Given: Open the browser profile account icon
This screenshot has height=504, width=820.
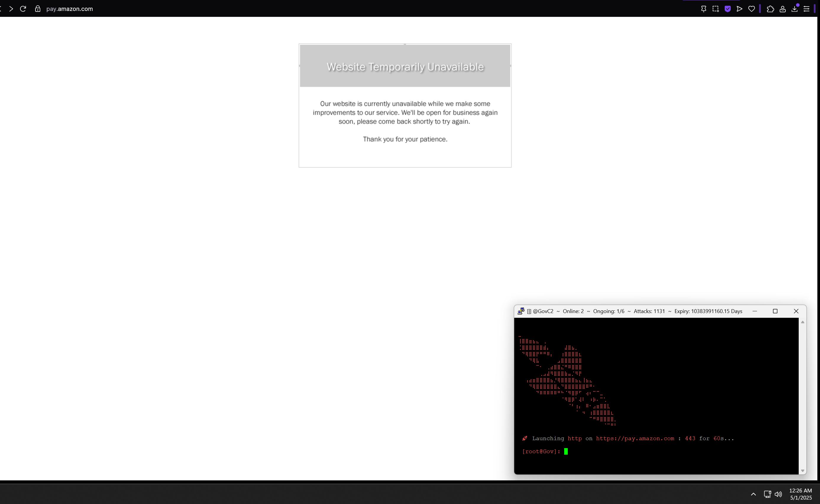Looking at the screenshot, I should [782, 9].
